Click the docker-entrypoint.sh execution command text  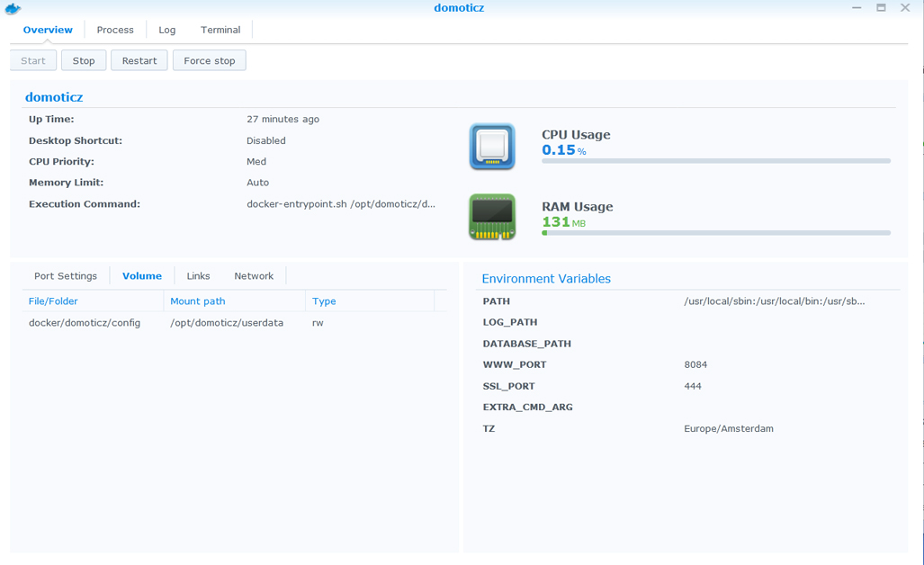pos(341,204)
